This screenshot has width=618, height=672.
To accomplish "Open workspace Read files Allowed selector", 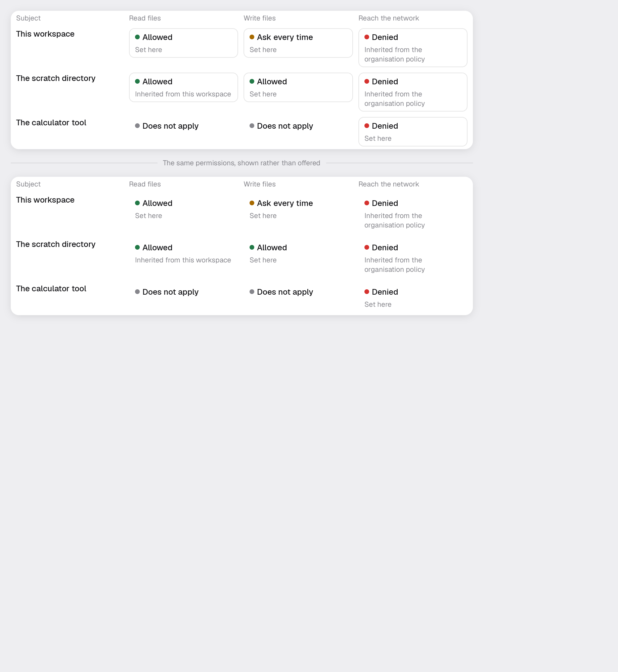I will pos(183,43).
